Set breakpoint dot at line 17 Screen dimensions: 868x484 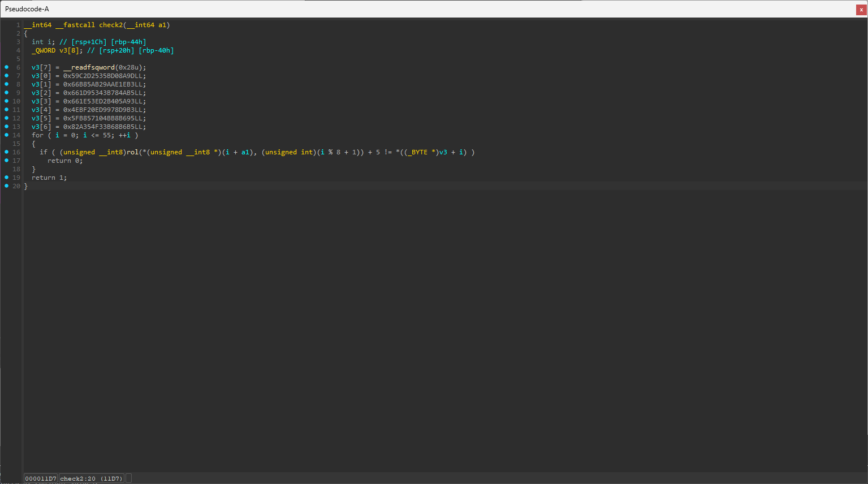coord(7,161)
